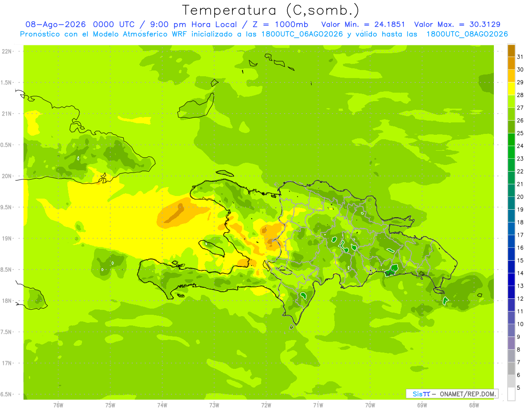Pick the legend swatch between 29 and 30
The image size is (532, 411).
(511, 76)
